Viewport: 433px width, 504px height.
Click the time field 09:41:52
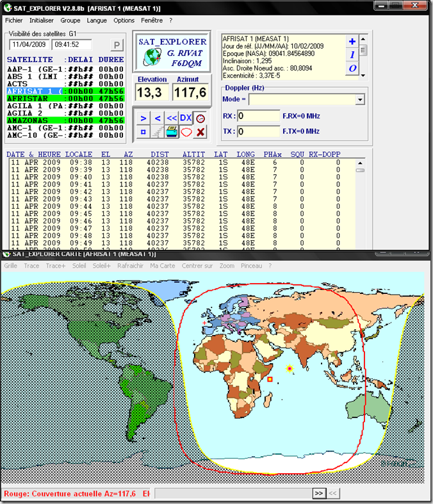(71, 45)
